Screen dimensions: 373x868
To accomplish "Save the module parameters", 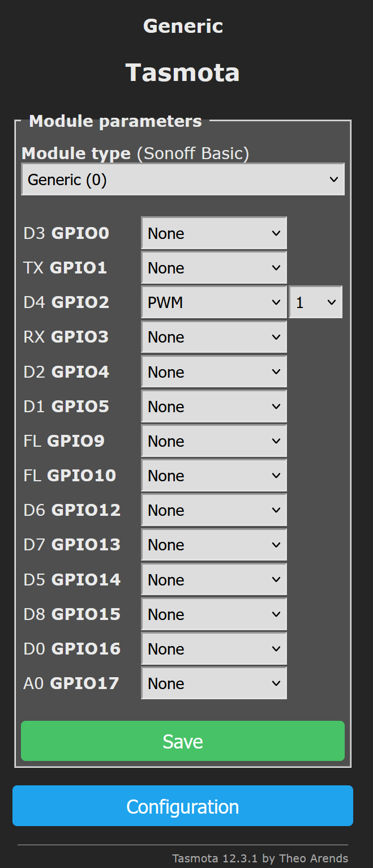I will 182,741.
